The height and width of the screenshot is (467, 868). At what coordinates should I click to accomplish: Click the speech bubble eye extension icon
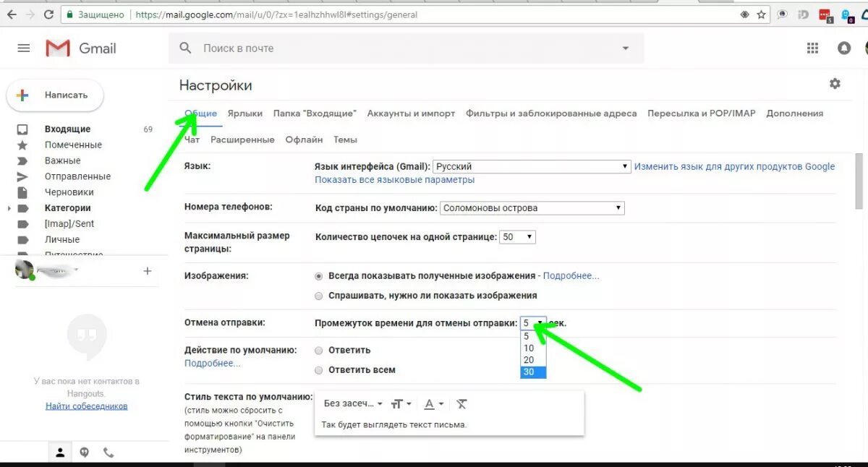783,14
